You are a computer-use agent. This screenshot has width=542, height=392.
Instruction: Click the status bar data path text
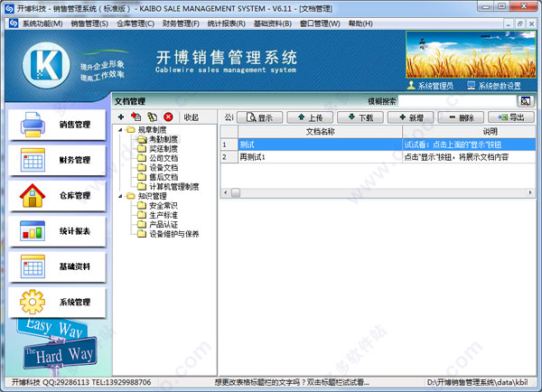pos(477,382)
